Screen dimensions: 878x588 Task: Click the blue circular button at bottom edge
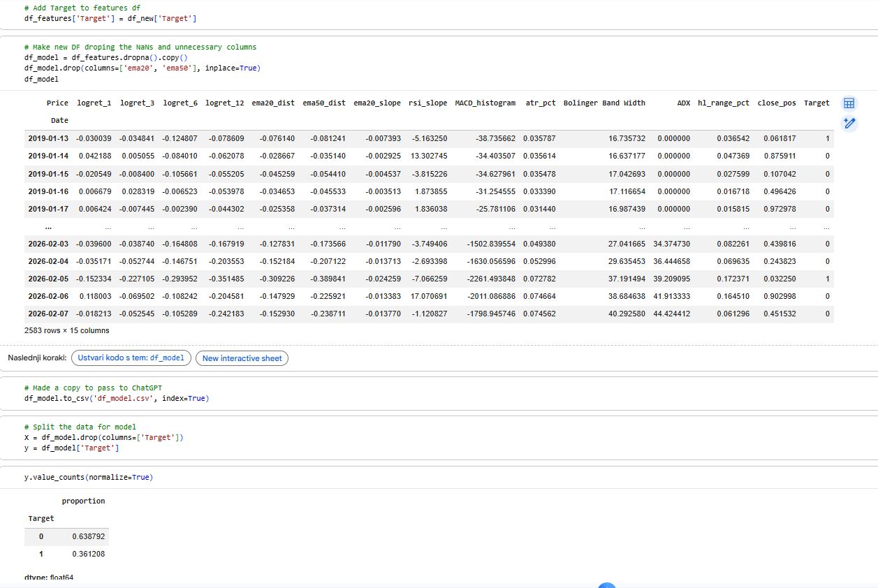pos(606,585)
